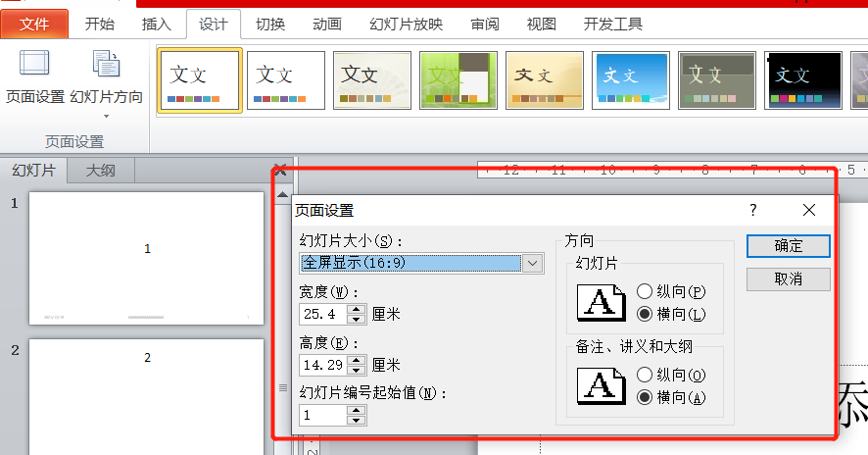This screenshot has width=868, height=455.
Task: Apply the first white Office theme thumbnail
Action: [x=200, y=80]
